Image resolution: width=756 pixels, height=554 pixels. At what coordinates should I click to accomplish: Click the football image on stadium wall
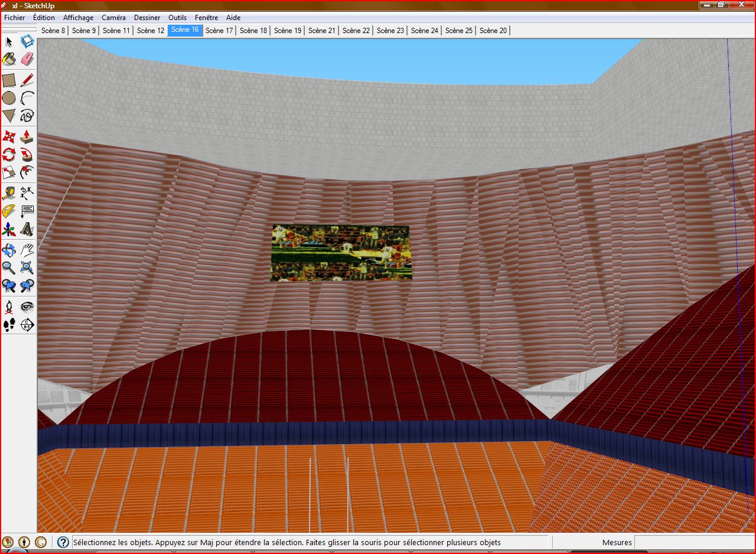[x=340, y=253]
